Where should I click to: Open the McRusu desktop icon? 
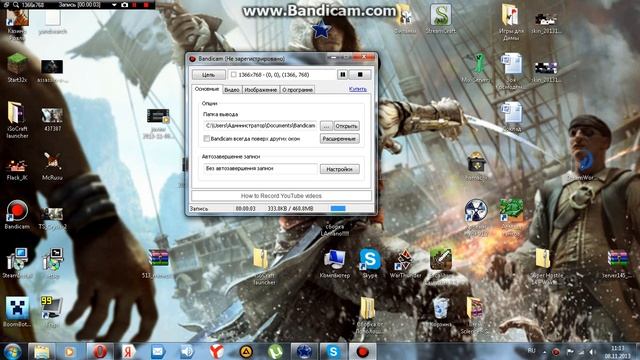coord(52,166)
